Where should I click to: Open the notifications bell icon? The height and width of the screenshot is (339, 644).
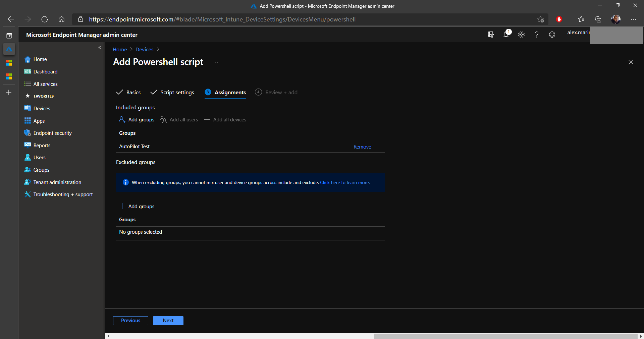(x=506, y=34)
